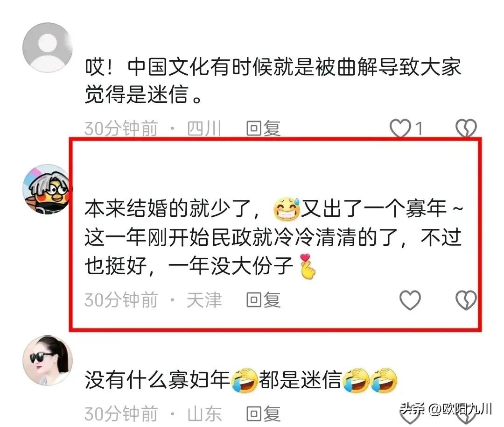Click the 天津 location label
Screen dimensions: 504x427
click(x=204, y=300)
